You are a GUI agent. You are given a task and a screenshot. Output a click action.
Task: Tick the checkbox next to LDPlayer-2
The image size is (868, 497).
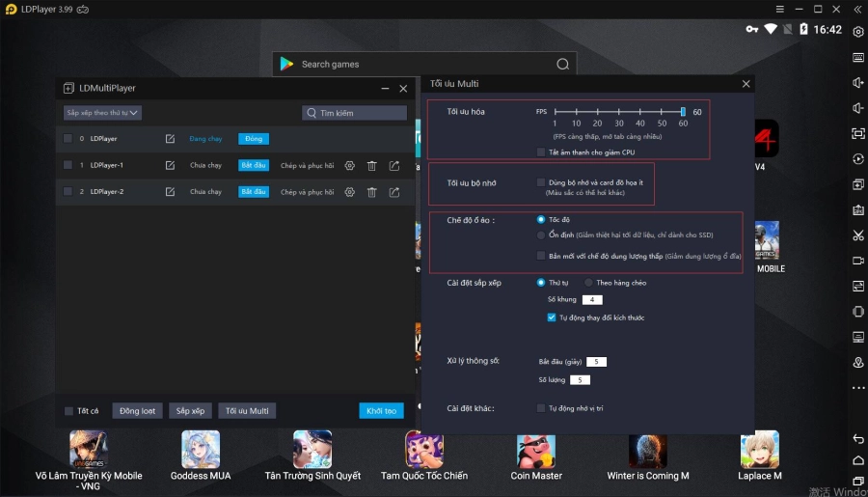[x=68, y=191]
